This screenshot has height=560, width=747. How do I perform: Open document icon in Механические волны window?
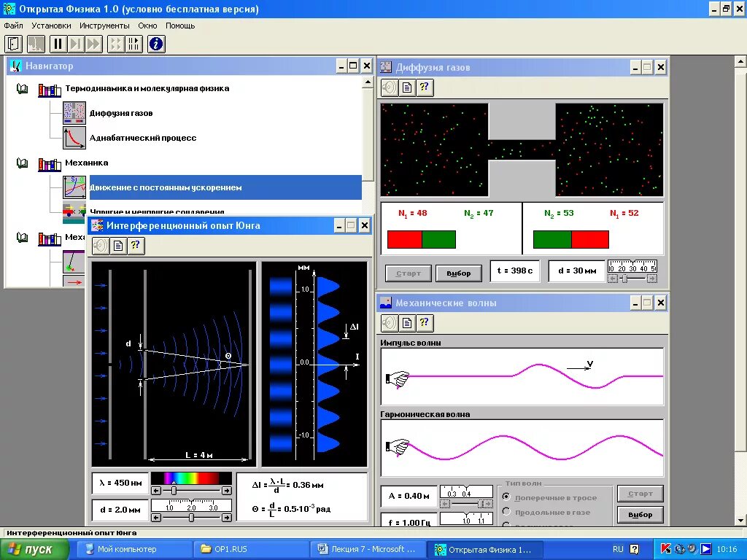(407, 323)
